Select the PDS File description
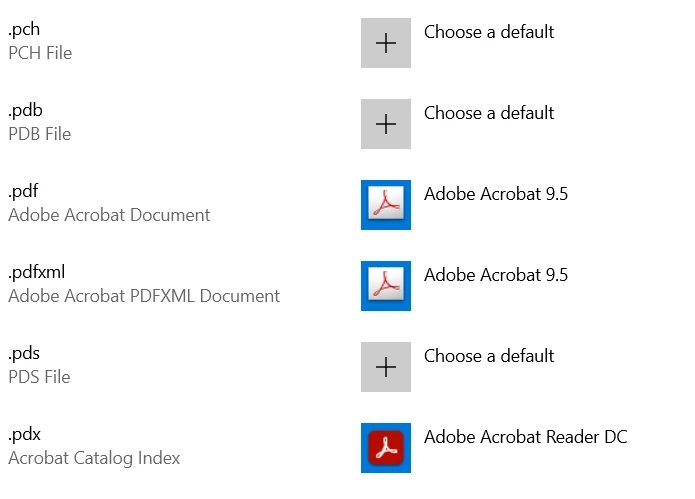695x499 pixels. (39, 377)
